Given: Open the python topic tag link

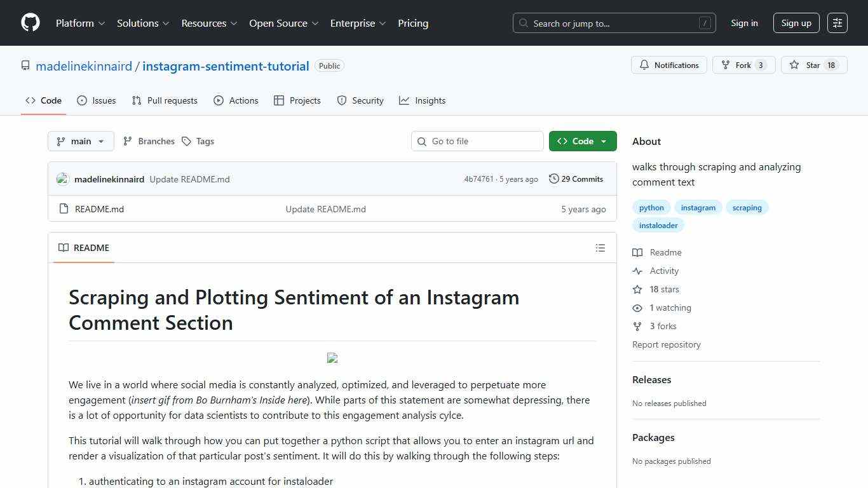Looking at the screenshot, I should click(x=651, y=207).
